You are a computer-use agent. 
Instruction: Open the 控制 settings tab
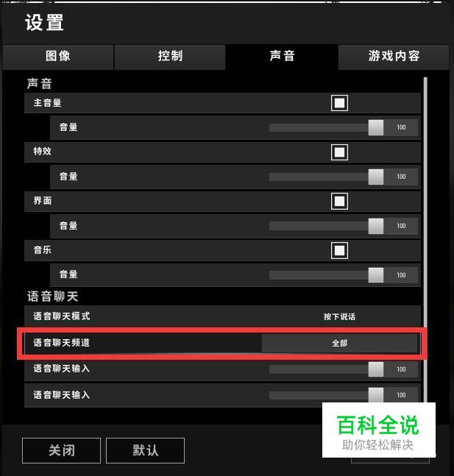(170, 57)
